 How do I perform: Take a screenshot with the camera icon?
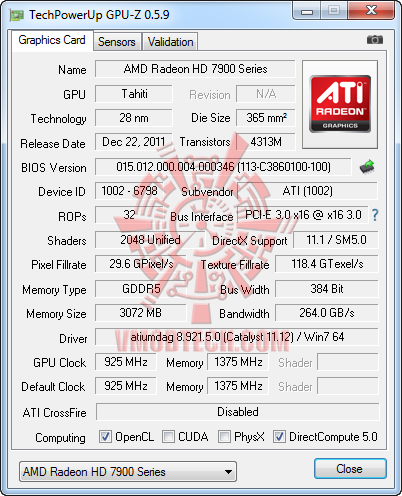pyautogui.click(x=375, y=40)
